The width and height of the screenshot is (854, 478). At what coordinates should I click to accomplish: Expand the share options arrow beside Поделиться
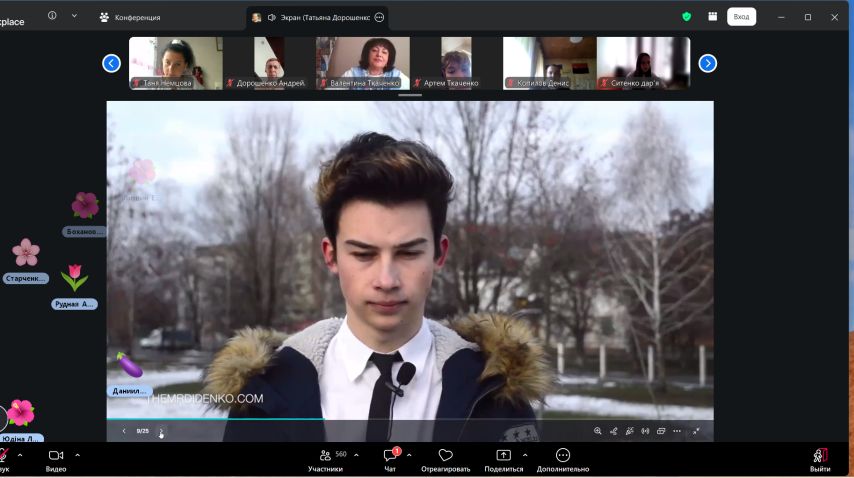525,455
